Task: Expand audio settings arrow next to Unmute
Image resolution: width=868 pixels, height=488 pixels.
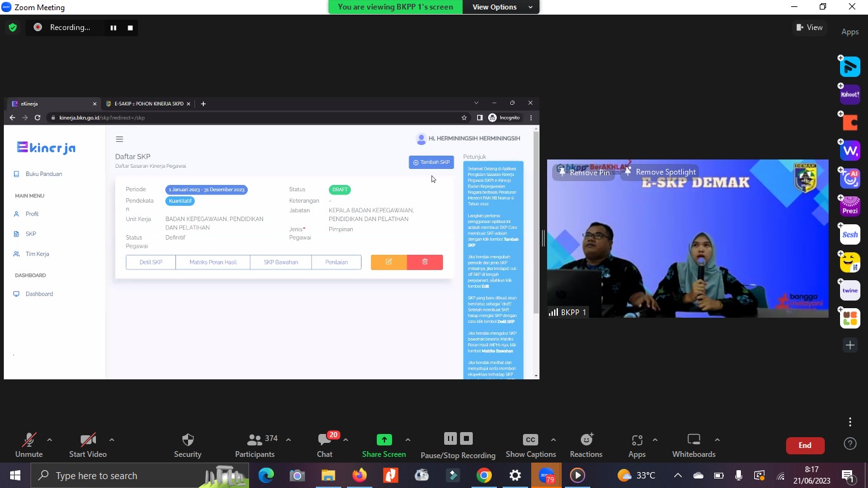Action: [x=50, y=440]
